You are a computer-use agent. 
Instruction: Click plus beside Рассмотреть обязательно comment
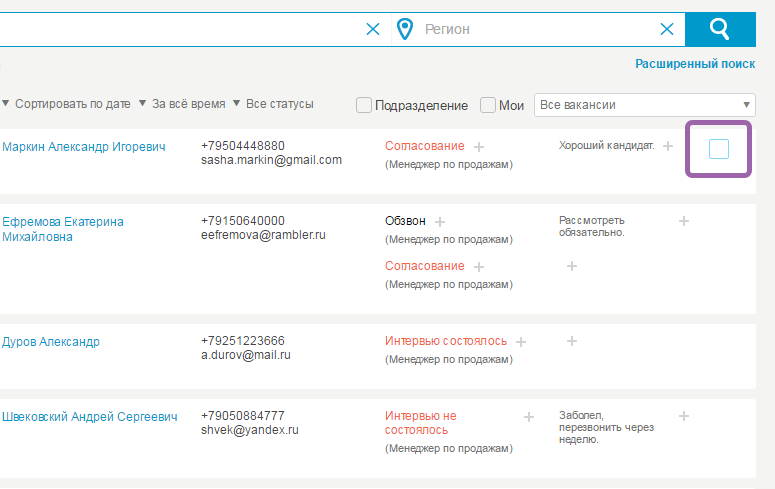(x=684, y=221)
